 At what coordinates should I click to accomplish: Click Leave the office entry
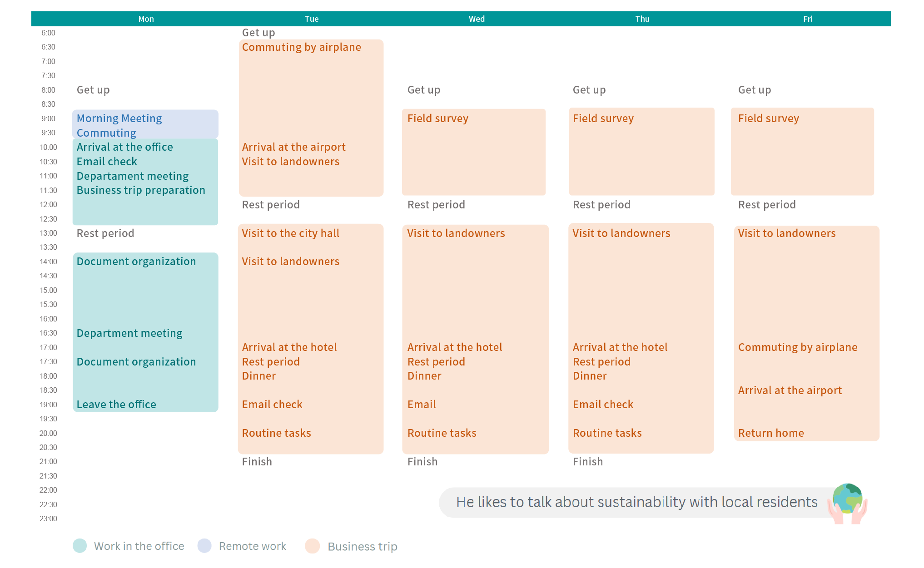(x=116, y=405)
